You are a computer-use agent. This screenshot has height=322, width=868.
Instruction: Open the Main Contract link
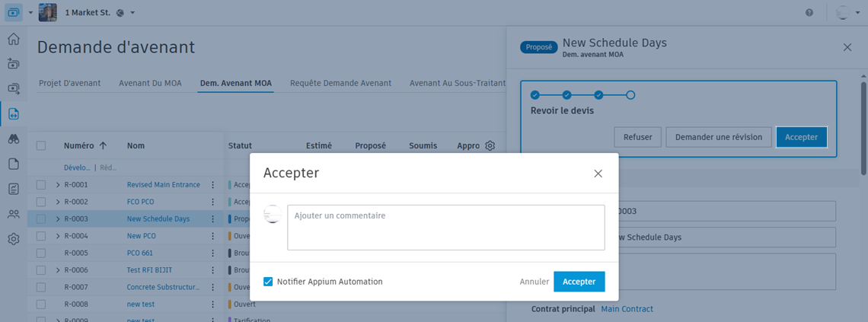coord(627,309)
